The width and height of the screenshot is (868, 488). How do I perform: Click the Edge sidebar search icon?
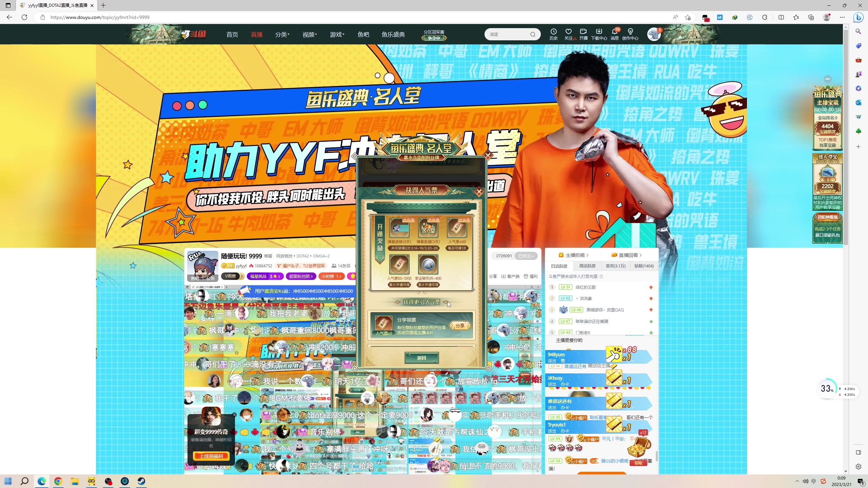coord(858,32)
